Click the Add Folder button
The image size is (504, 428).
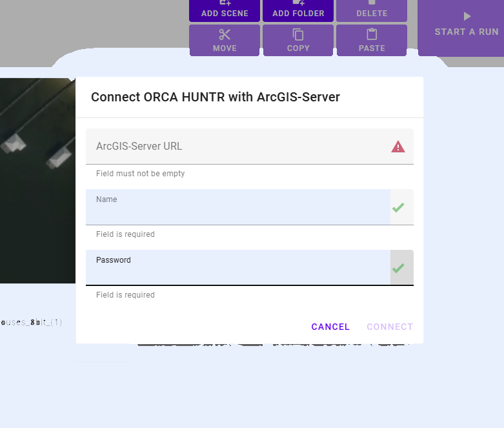(x=298, y=10)
